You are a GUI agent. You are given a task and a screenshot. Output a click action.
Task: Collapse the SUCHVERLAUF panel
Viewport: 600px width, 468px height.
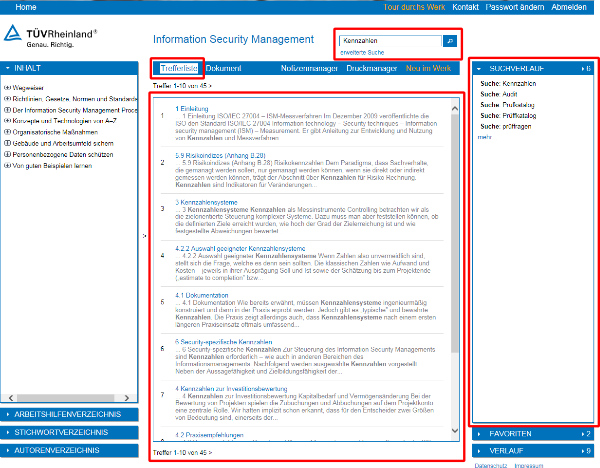533,68
